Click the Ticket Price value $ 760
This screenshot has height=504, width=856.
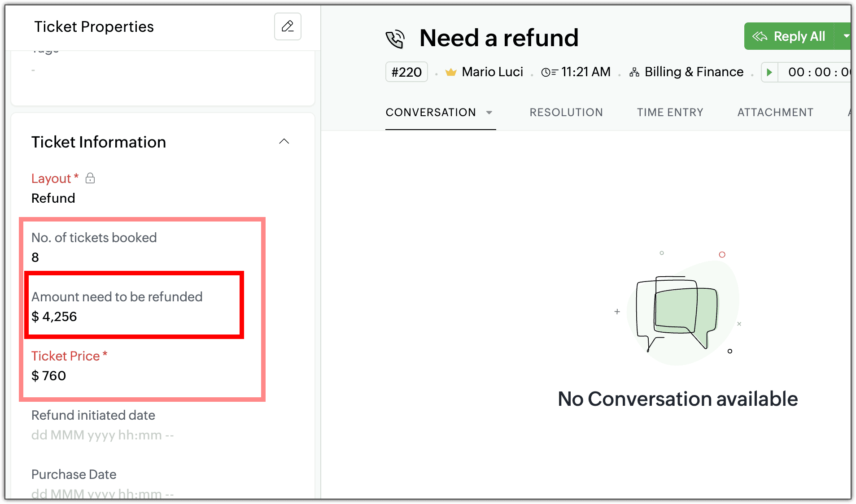[x=49, y=376]
